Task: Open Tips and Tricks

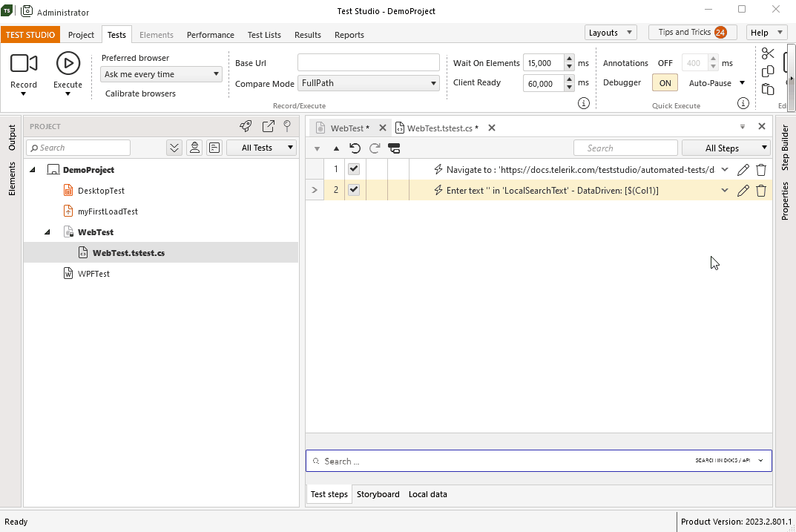Action: click(691, 33)
